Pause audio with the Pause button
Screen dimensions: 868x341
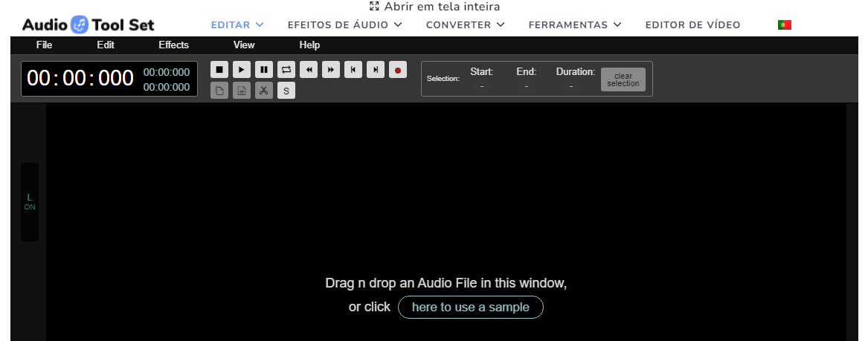click(x=264, y=70)
